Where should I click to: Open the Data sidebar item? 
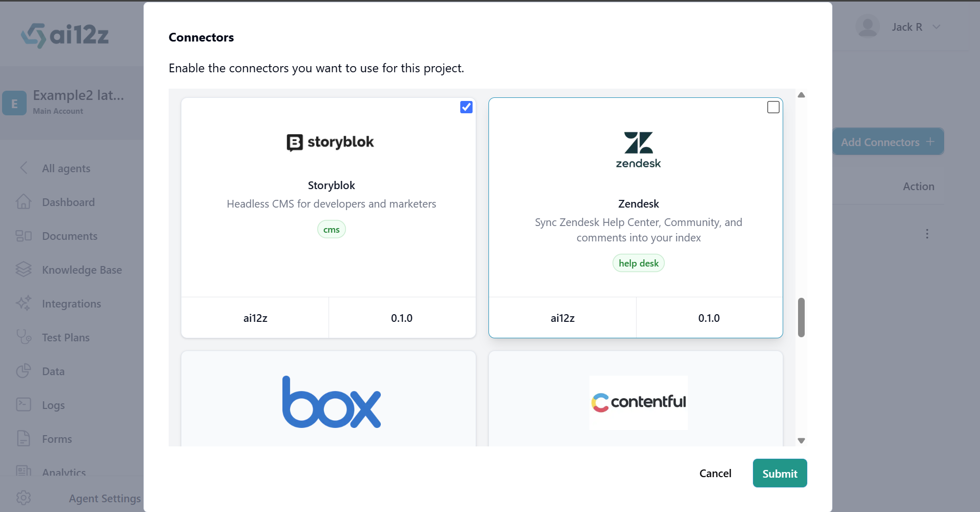pos(53,371)
